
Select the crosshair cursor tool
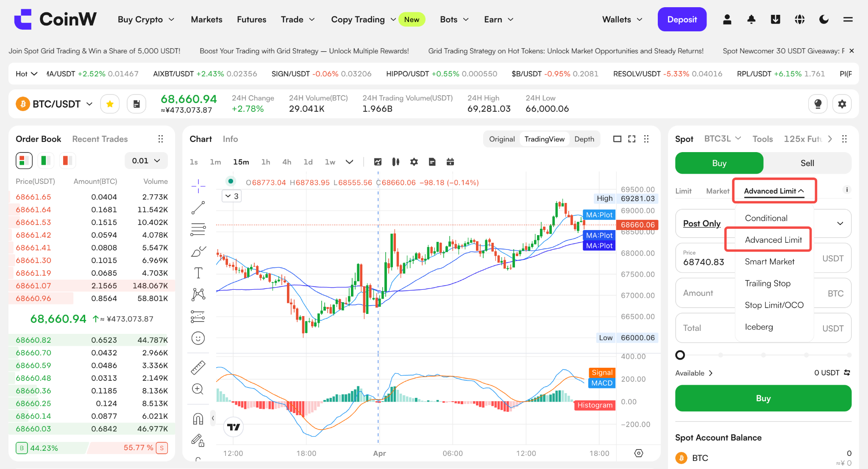tap(198, 186)
